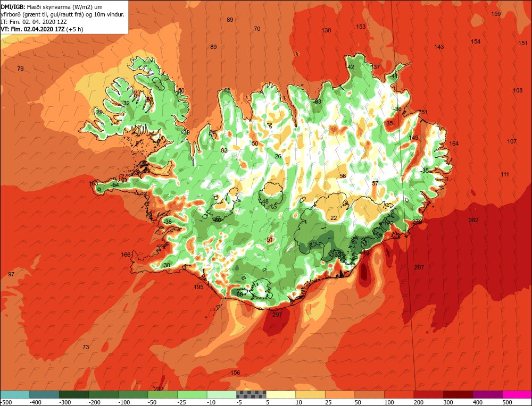Click the light teal legend swatch between -500 and -400
Screen dimensions: 532x406
[x=15, y=394]
